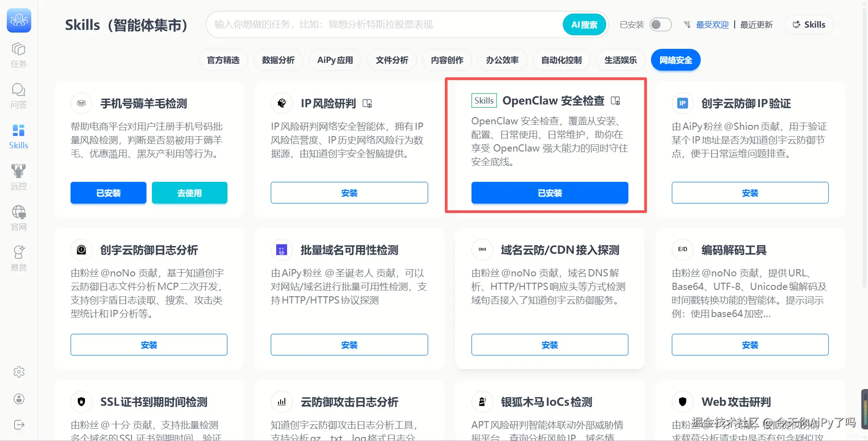This screenshot has width=868, height=441.
Task: Select the 内容创作 category tab
Action: (448, 60)
